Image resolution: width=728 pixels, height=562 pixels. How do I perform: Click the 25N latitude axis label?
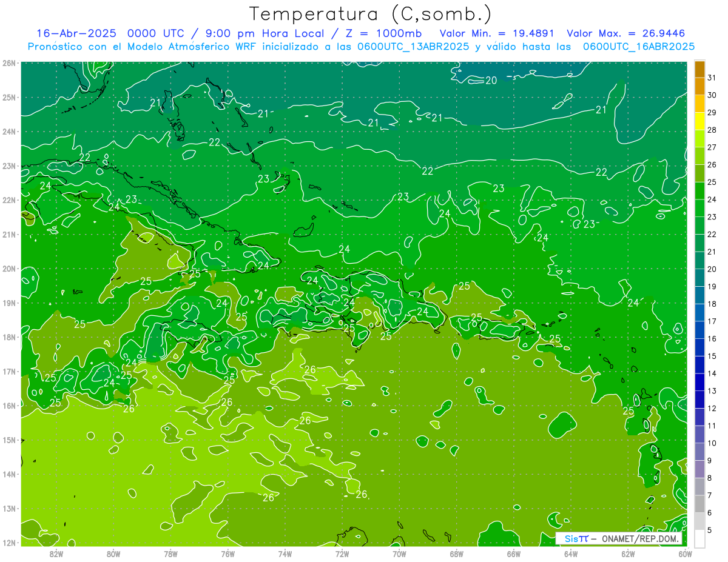click(9, 97)
